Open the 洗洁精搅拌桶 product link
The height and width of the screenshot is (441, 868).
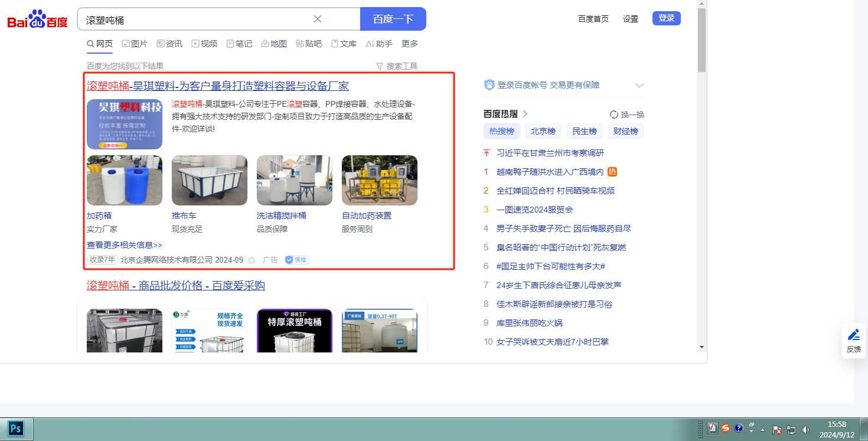[x=282, y=215]
